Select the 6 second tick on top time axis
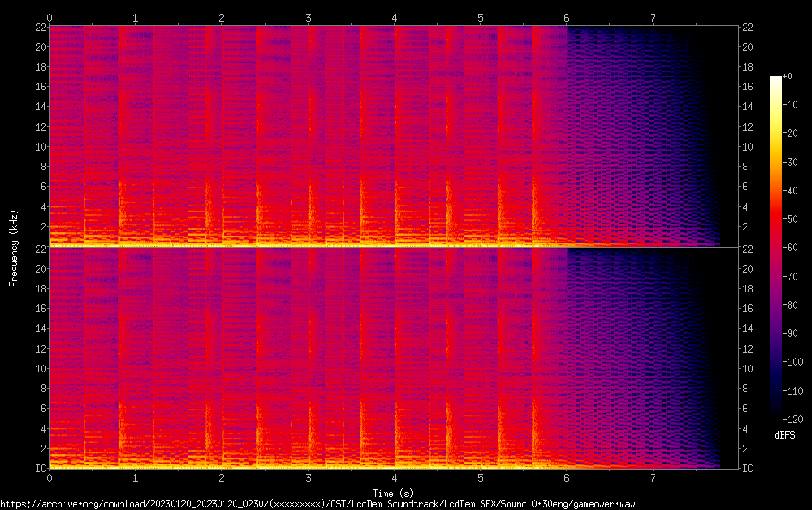The height and width of the screenshot is (510, 812). point(567,17)
